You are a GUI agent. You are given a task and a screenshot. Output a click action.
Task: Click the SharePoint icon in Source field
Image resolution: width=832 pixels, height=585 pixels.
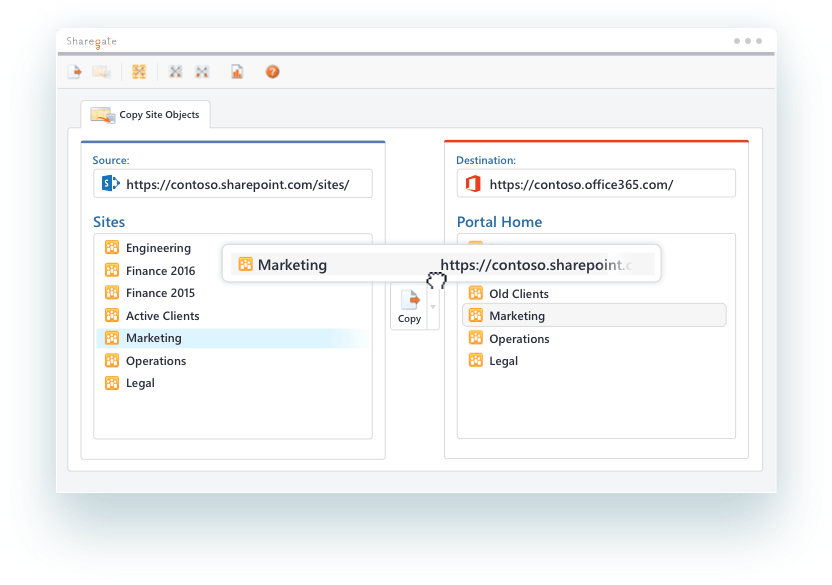[x=110, y=184]
